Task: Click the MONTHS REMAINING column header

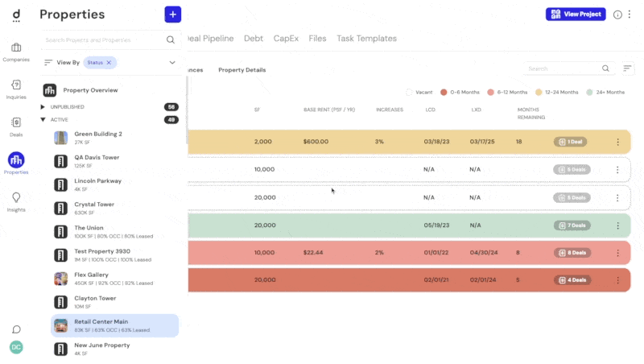Action: [531, 114]
